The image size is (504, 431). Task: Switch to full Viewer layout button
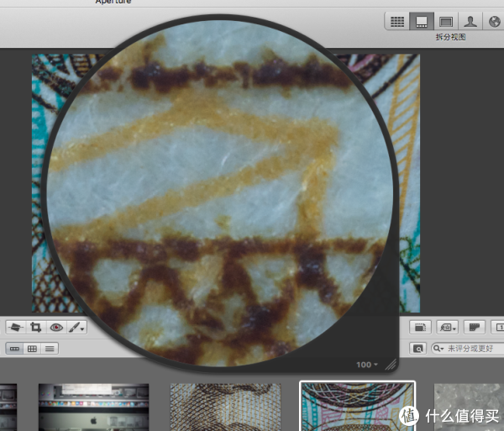click(x=446, y=22)
